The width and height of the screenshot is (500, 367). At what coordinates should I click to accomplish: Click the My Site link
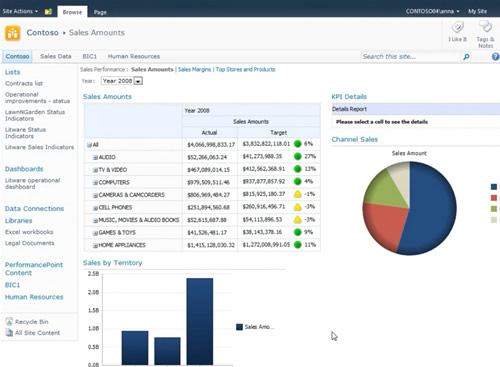tap(477, 11)
